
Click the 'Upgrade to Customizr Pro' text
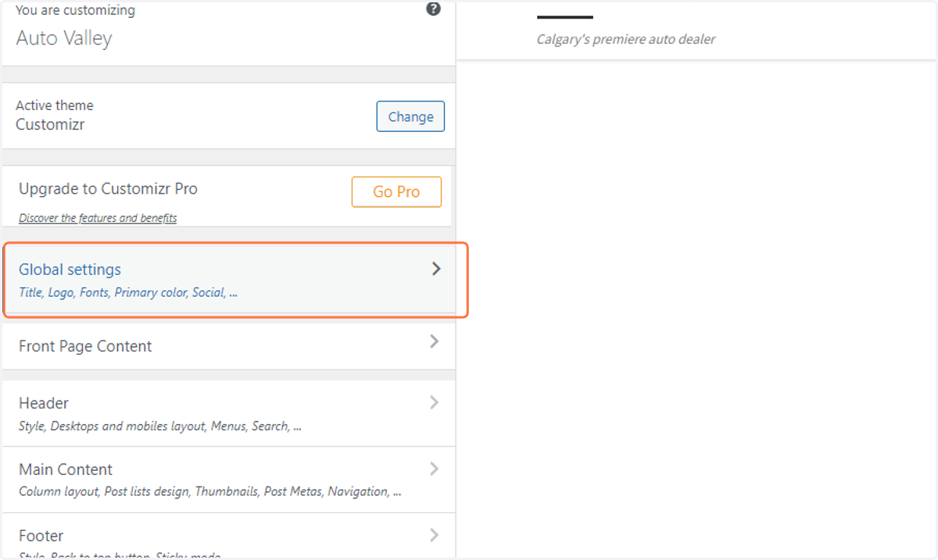(x=108, y=188)
